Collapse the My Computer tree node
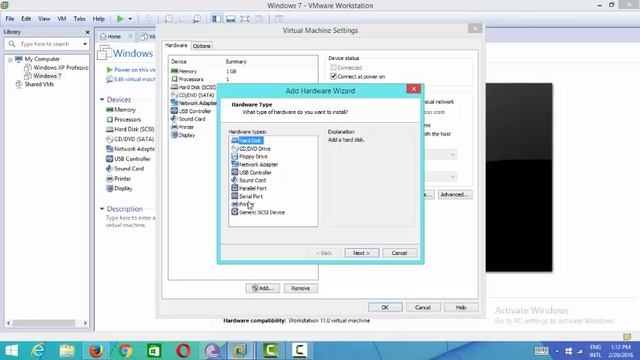Viewport: 640px width, 360px height. (10, 60)
